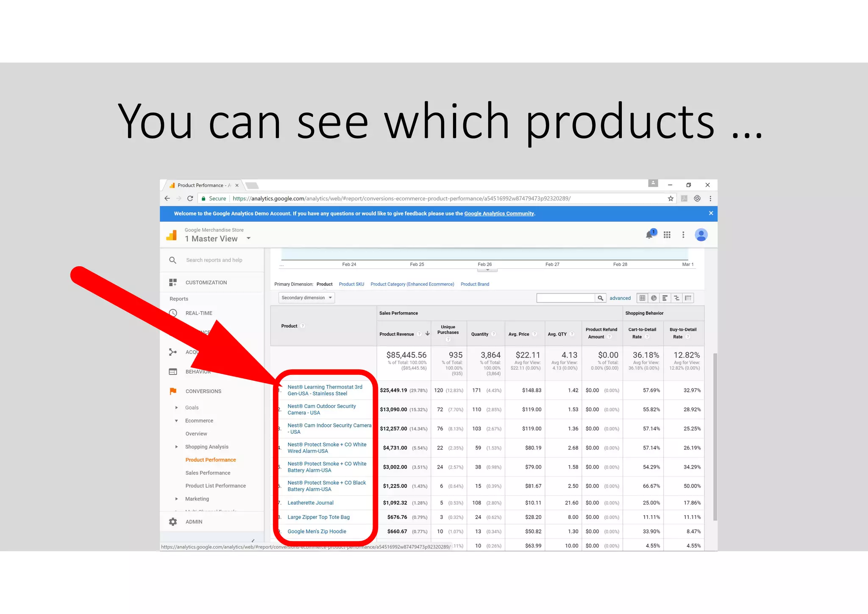Click the Cart-to-Detail Rate column header

642,333
